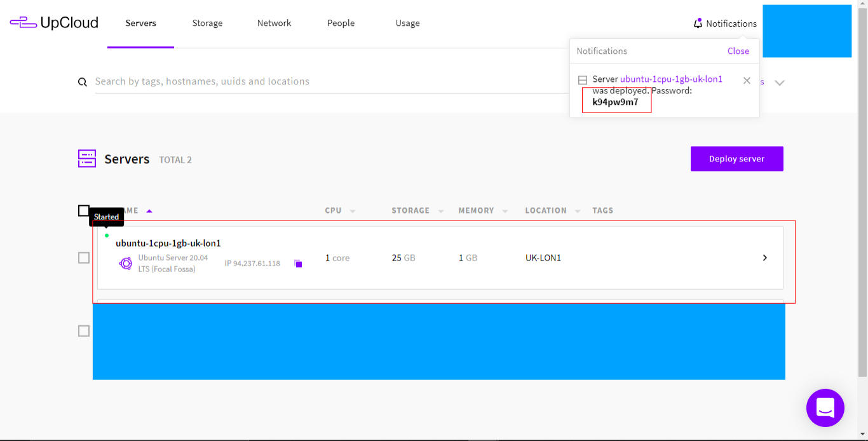Click the 1 core CPU value

(x=337, y=258)
